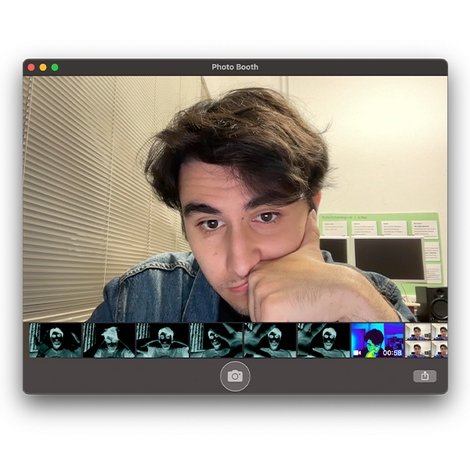
Task: Click empty toolbar area beside shutter button
Action: pos(133,376)
